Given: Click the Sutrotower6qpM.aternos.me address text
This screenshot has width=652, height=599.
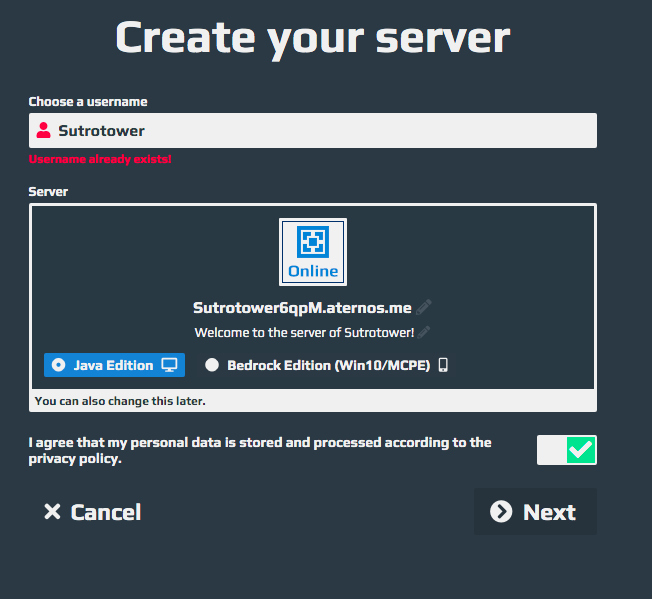Looking at the screenshot, I should (302, 308).
